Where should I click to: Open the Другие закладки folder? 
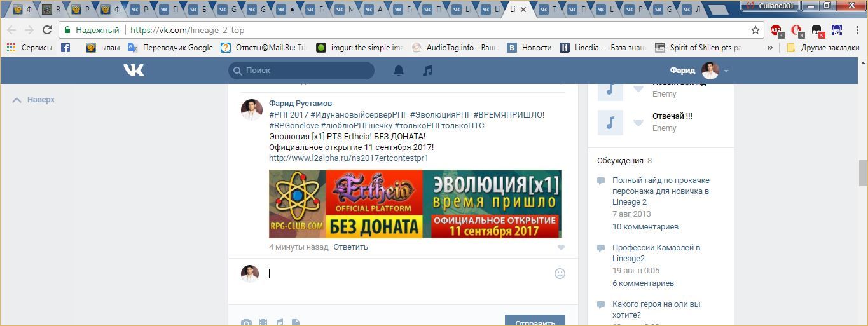click(x=823, y=47)
